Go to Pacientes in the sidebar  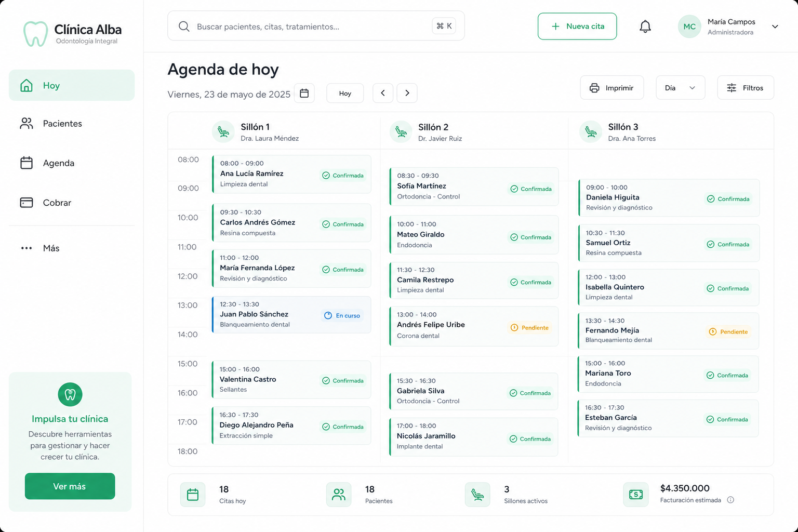(72, 124)
